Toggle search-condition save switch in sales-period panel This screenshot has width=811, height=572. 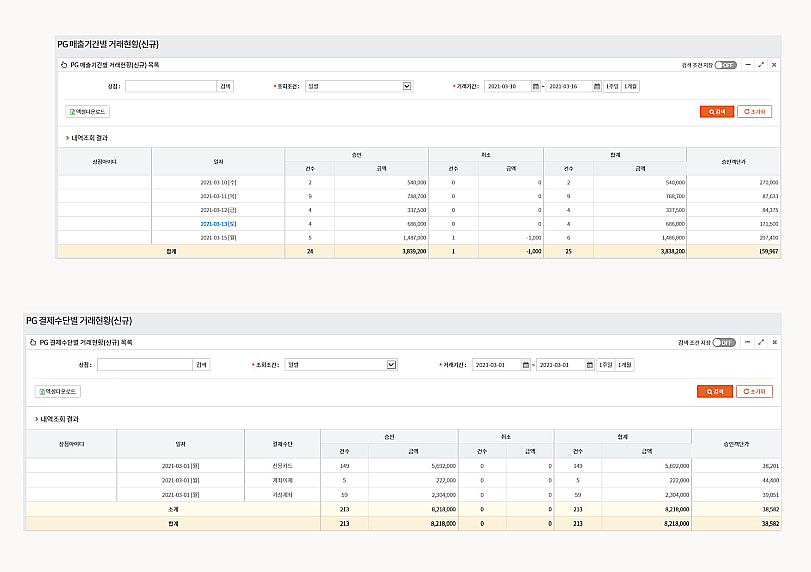point(726,65)
